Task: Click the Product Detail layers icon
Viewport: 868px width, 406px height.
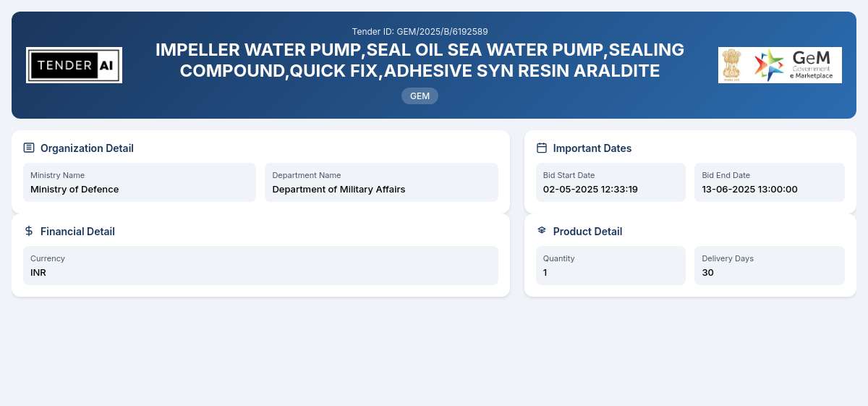Action: coord(542,230)
